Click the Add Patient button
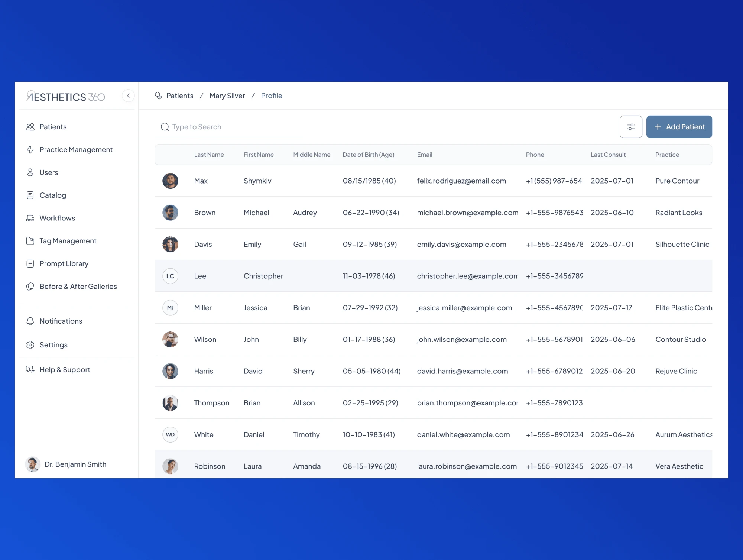This screenshot has width=743, height=560. [679, 127]
